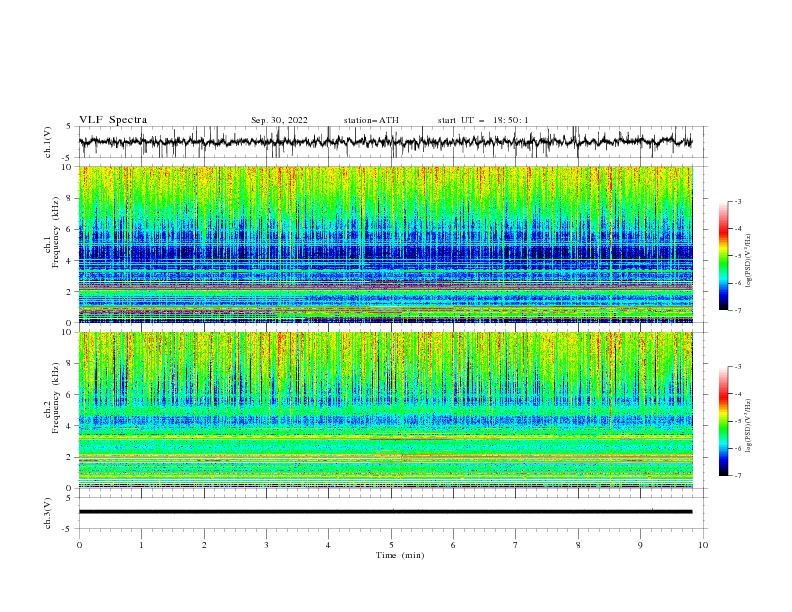Click the ch.2 spectrogram panel
The height and width of the screenshot is (612, 792).
(385, 410)
